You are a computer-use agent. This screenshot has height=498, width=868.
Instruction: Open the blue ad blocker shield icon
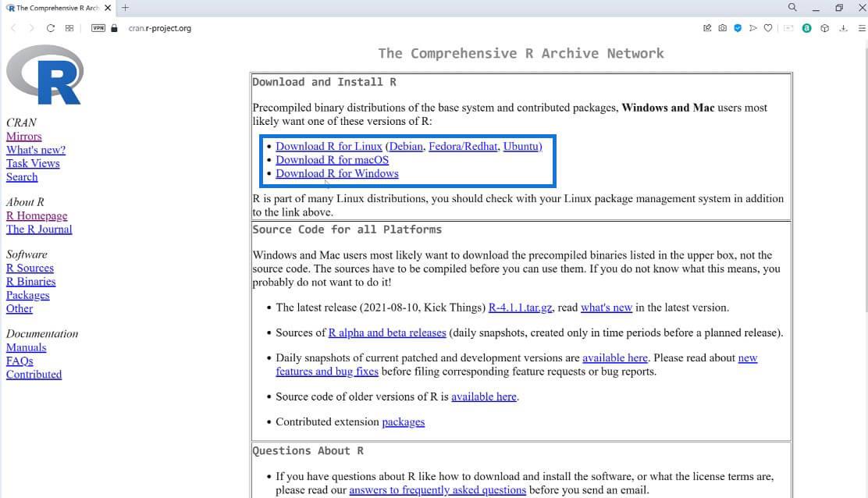pyautogui.click(x=738, y=28)
